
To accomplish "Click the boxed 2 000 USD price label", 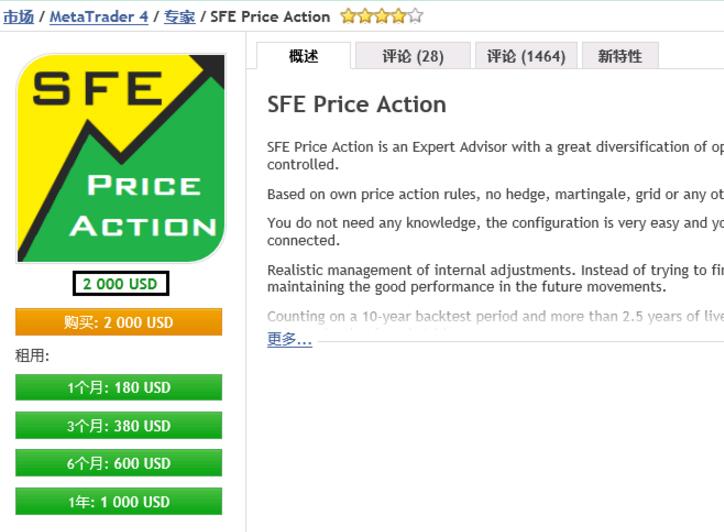I will pos(121,284).
